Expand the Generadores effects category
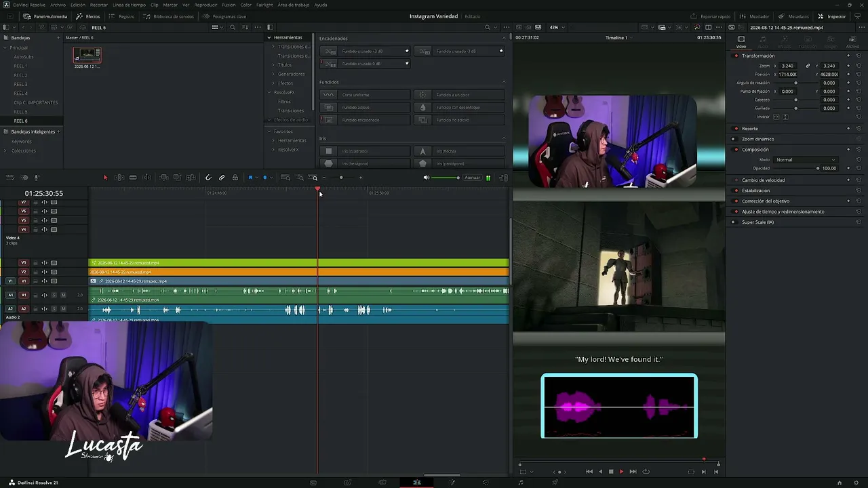Viewport: 868px width, 488px height. pos(273,74)
